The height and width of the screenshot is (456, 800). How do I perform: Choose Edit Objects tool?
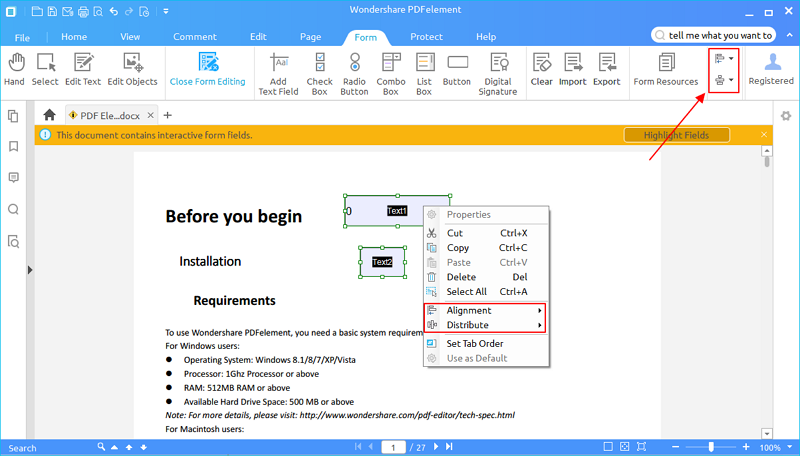(x=133, y=69)
